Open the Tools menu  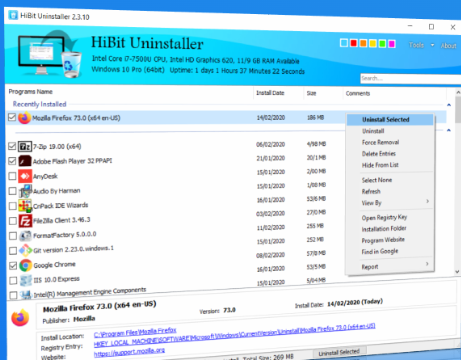pos(416,45)
